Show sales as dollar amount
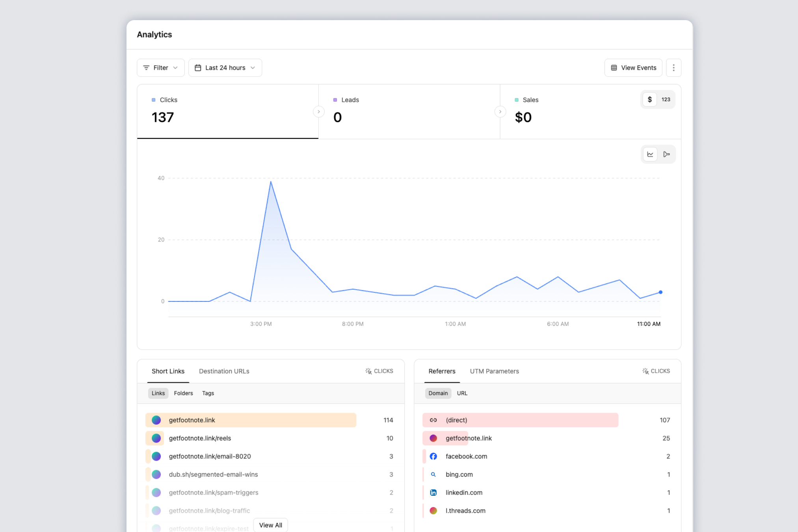Screen dimensions: 798x532 [x=650, y=99]
